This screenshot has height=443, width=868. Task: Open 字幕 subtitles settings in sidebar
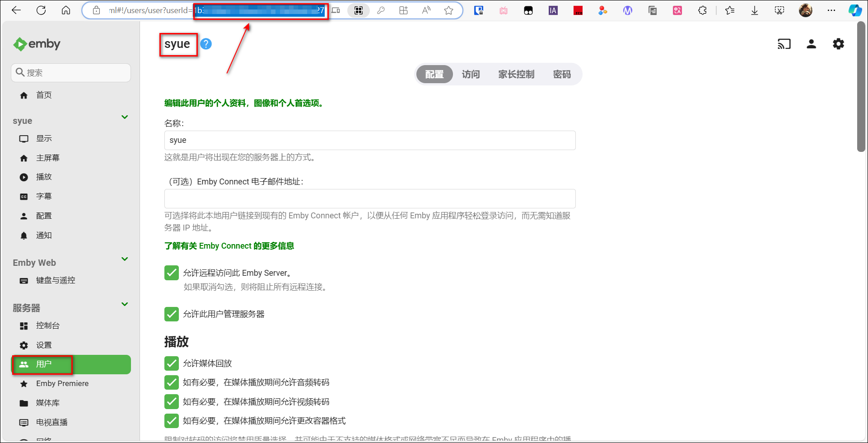(x=44, y=196)
